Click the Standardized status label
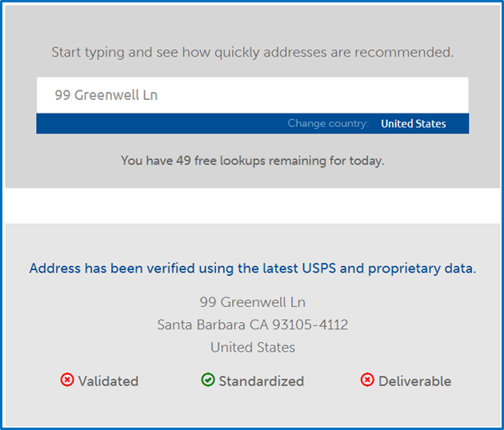Screen dimensions: 504x430 click(262, 381)
